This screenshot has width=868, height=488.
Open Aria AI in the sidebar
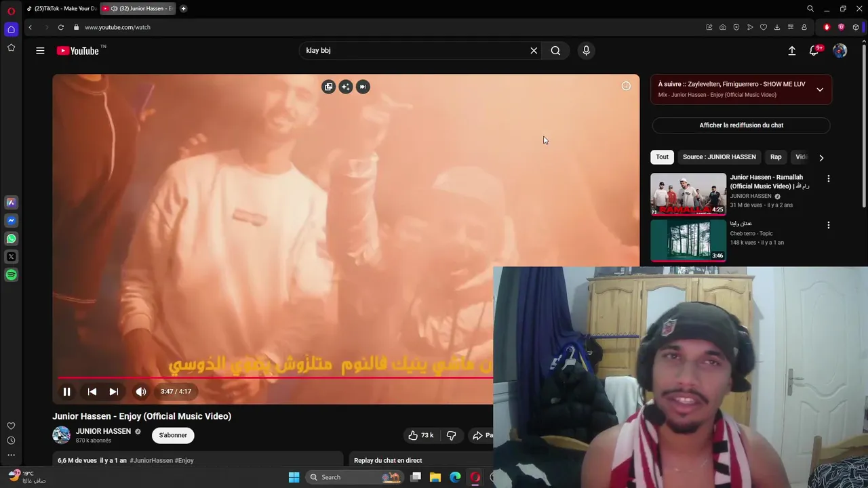pos(11,202)
